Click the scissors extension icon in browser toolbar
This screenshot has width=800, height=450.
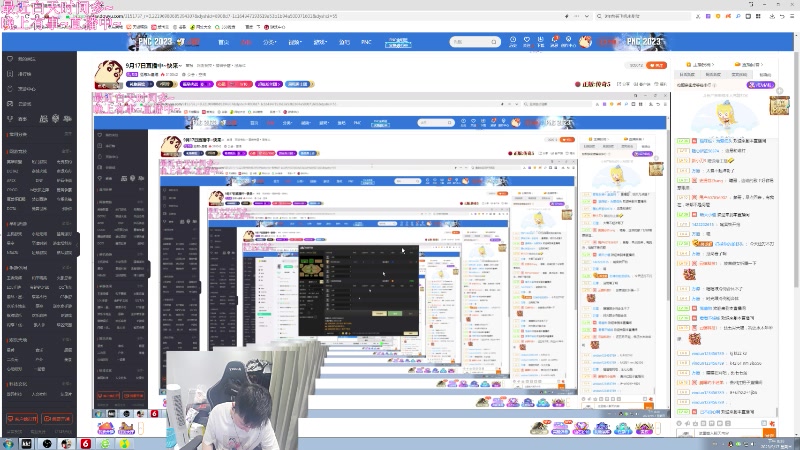tap(698, 16)
